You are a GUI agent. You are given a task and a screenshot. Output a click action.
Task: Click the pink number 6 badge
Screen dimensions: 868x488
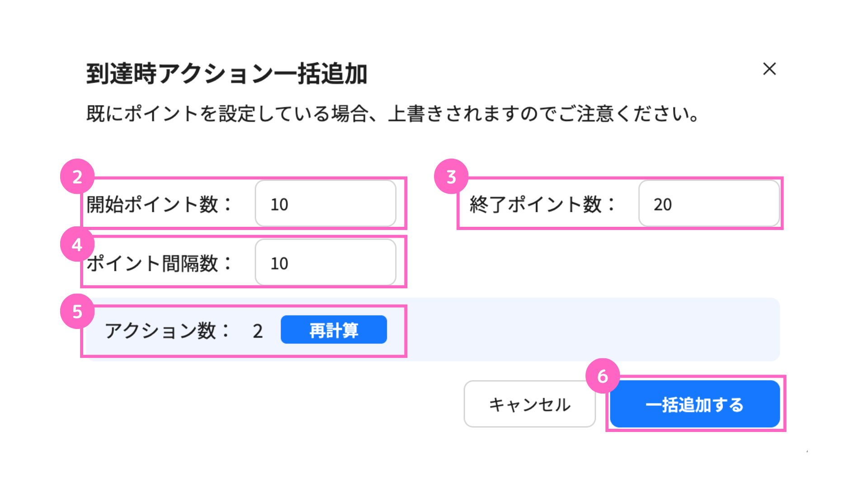coord(602,376)
